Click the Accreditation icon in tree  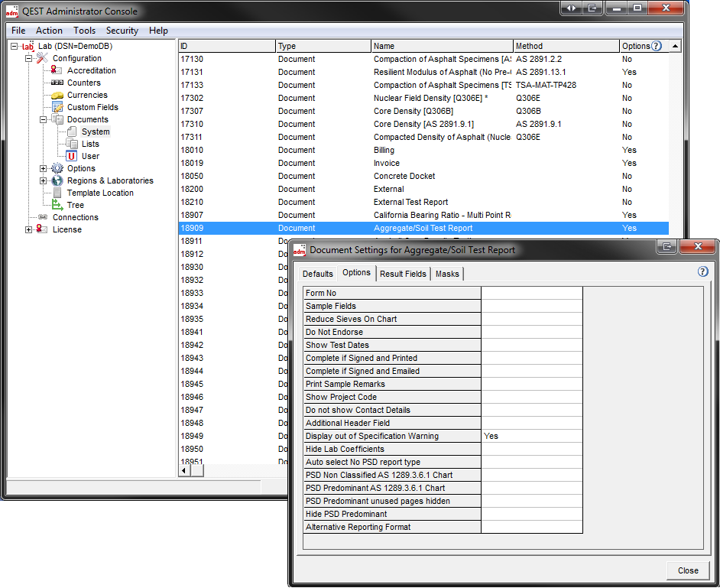pos(57,70)
